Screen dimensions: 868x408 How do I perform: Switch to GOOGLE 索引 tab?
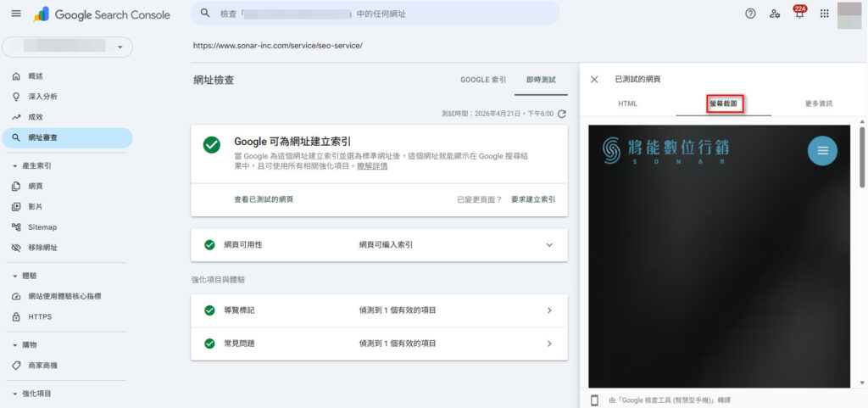click(483, 81)
